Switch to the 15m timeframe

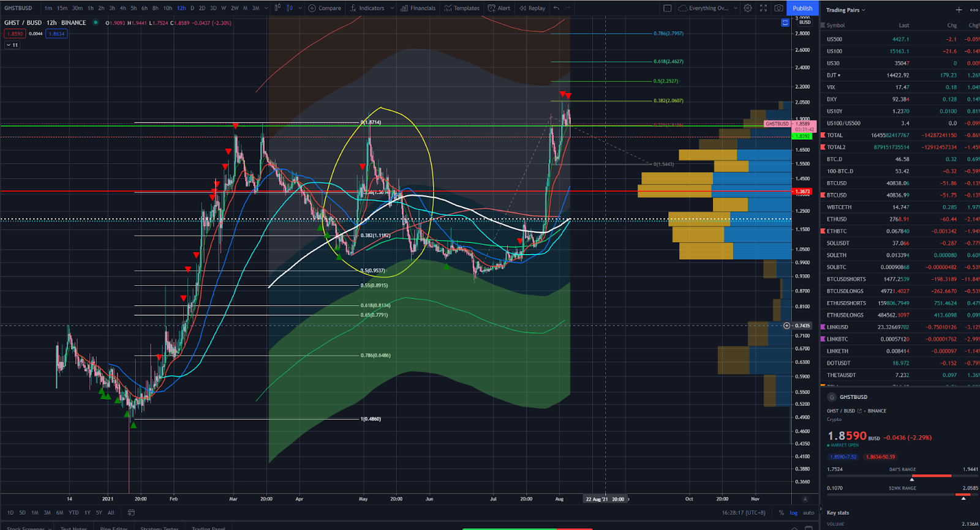[62, 8]
